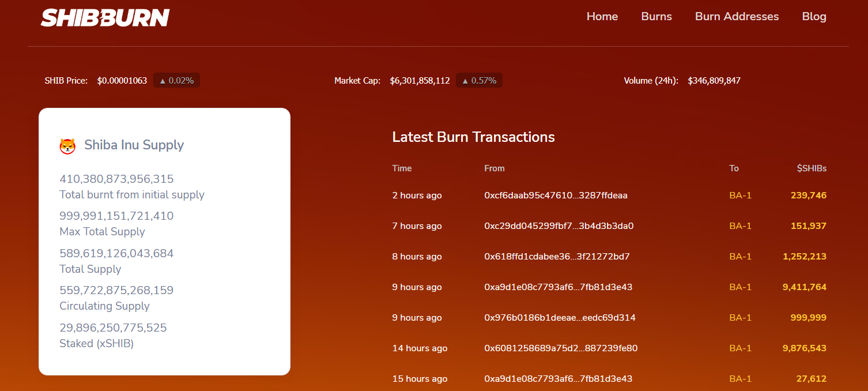The height and width of the screenshot is (391, 868).
Task: Open the 0xa9d1e08c7793af6 address in 27,612 row
Action: click(x=558, y=379)
